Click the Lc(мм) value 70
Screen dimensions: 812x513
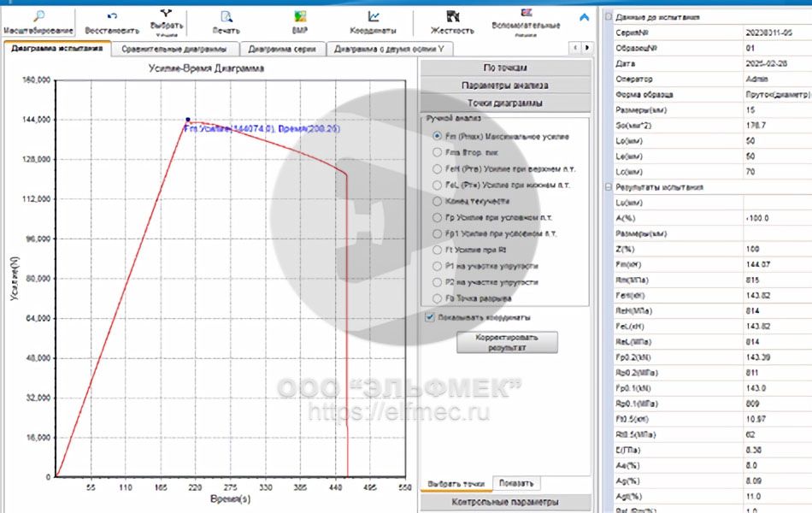point(750,172)
